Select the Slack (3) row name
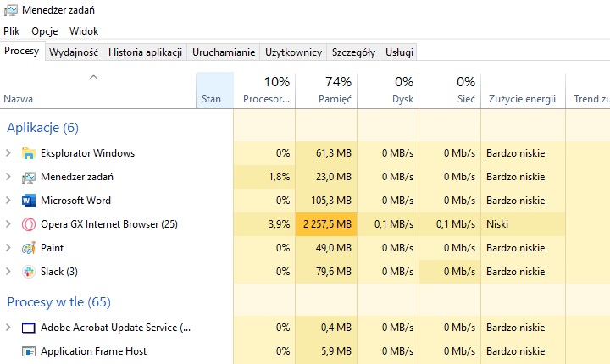Image resolution: width=610 pixels, height=364 pixels. click(59, 272)
